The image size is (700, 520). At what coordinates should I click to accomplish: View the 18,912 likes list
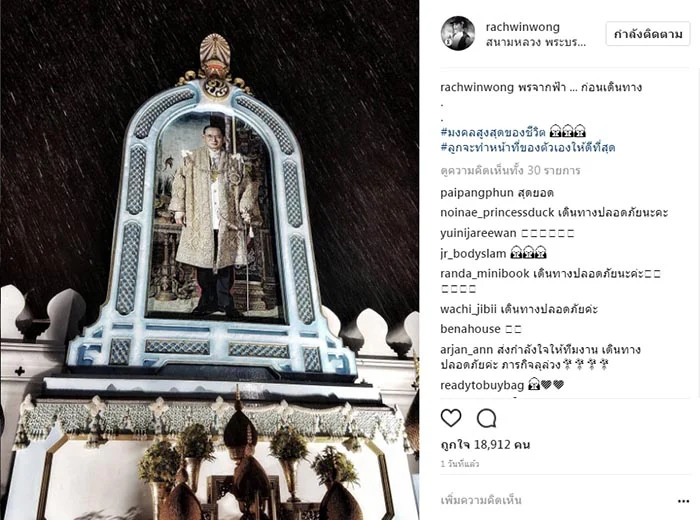485,445
